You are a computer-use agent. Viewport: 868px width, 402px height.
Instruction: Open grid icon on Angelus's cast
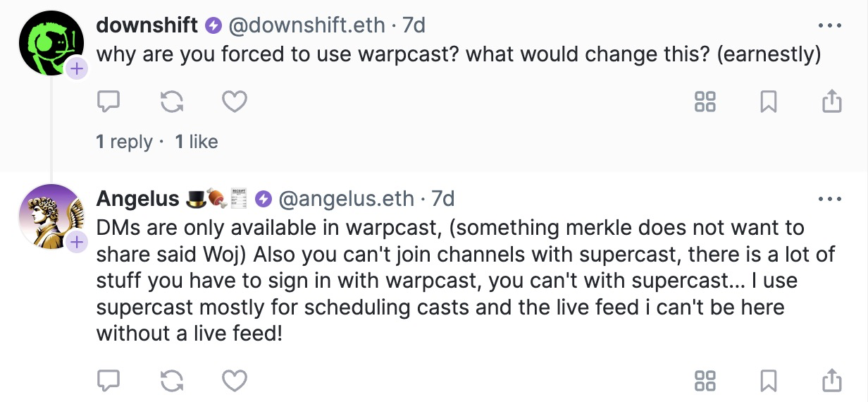click(x=705, y=381)
